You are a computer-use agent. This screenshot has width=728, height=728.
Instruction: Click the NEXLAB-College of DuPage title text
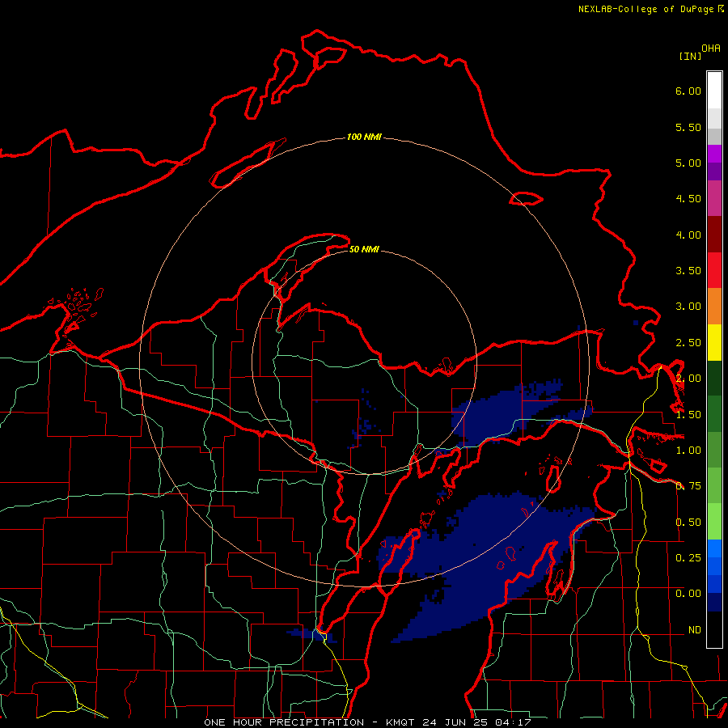tap(645, 9)
